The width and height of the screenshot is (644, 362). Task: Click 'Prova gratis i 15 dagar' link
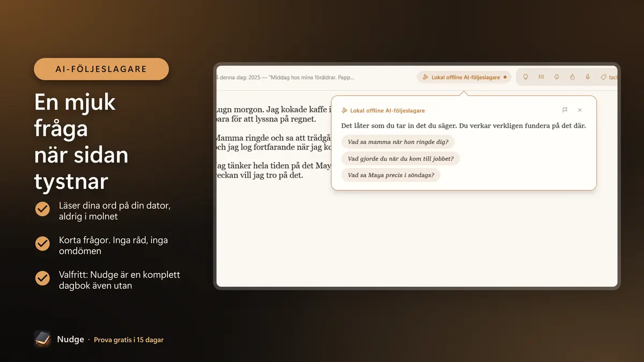[x=129, y=339]
